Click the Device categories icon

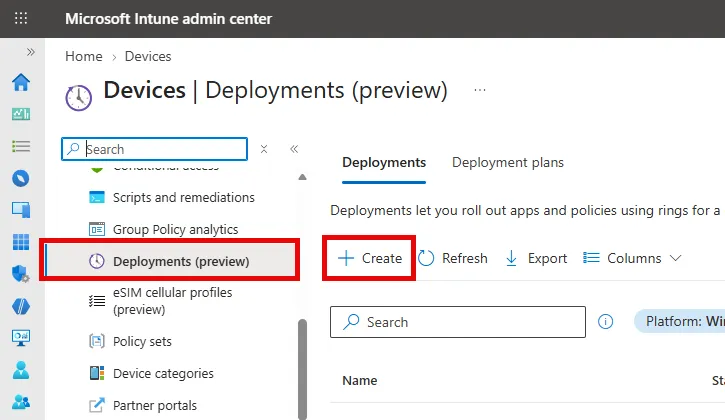[97, 373]
